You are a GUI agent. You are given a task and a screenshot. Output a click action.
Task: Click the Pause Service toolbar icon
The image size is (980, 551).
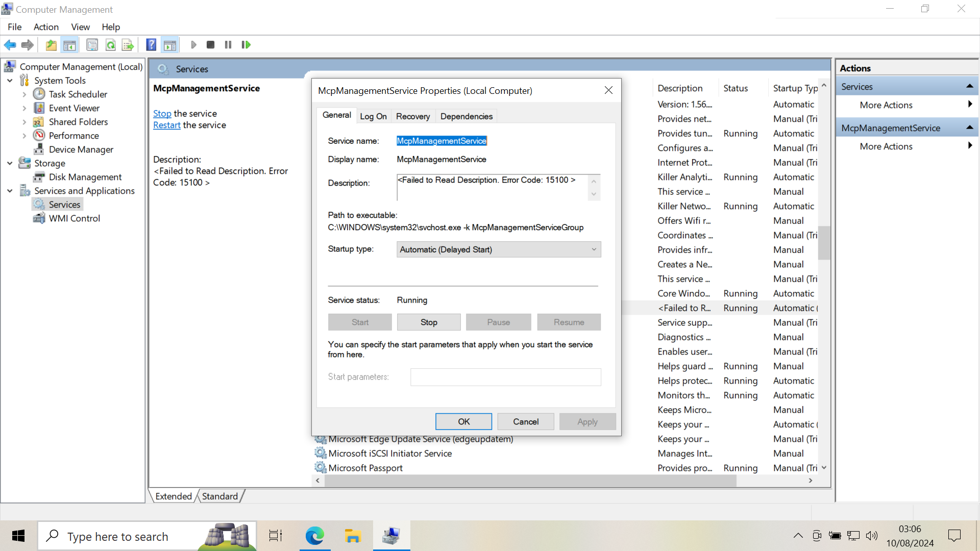click(228, 45)
